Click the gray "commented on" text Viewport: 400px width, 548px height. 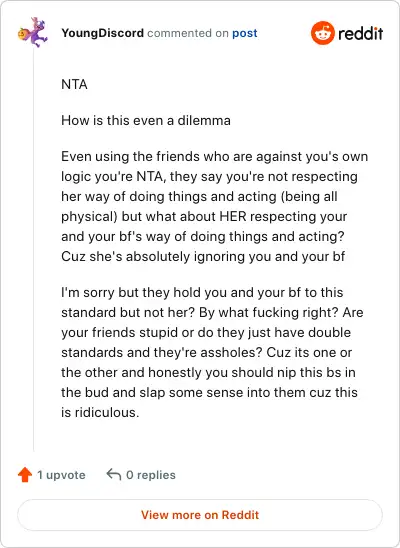[188, 33]
